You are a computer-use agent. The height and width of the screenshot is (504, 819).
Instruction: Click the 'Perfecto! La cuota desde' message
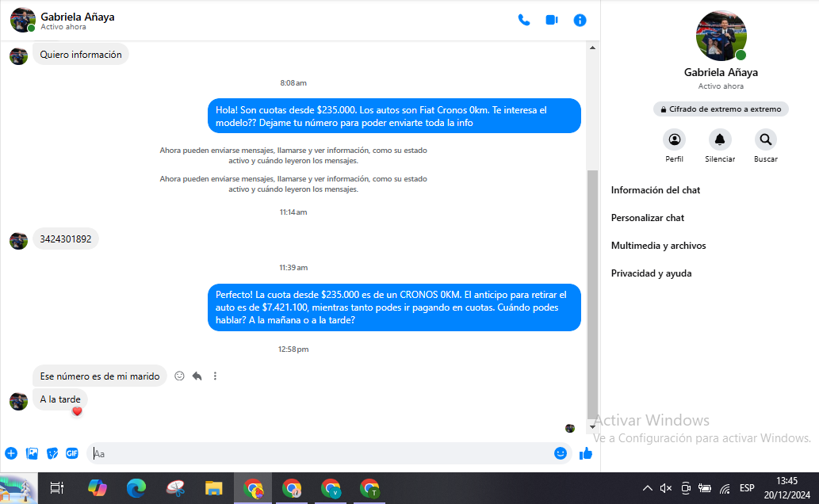coord(394,307)
